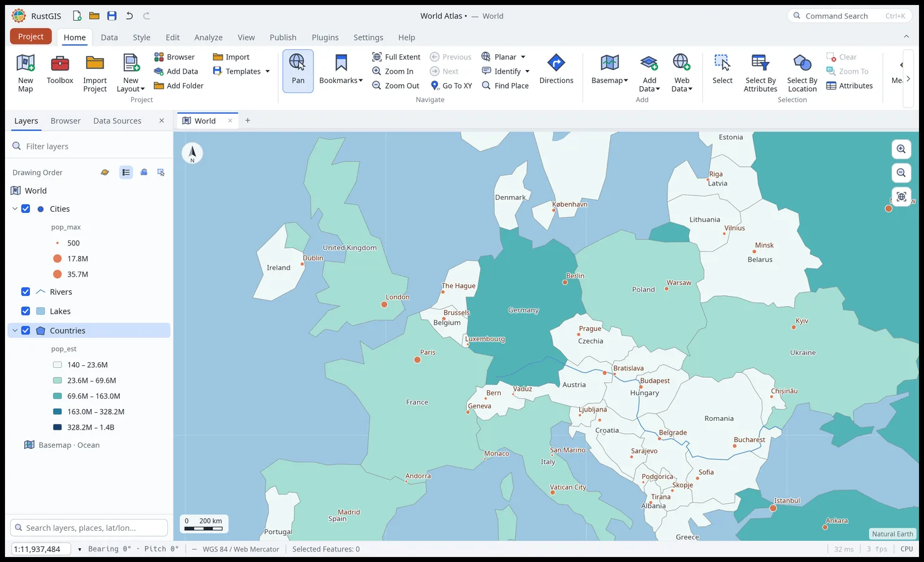
Task: Click the Filter layers input field
Action: pyautogui.click(x=89, y=146)
